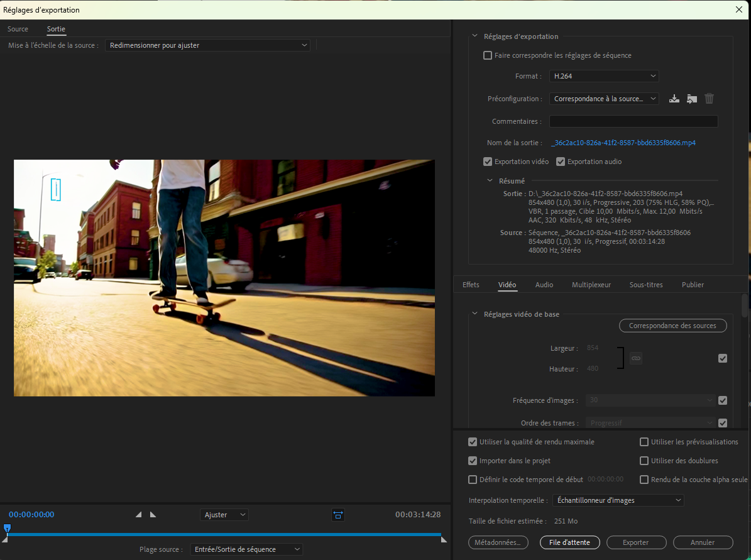This screenshot has width=751, height=560.
Task: Click the Exporter button
Action: 635,542
